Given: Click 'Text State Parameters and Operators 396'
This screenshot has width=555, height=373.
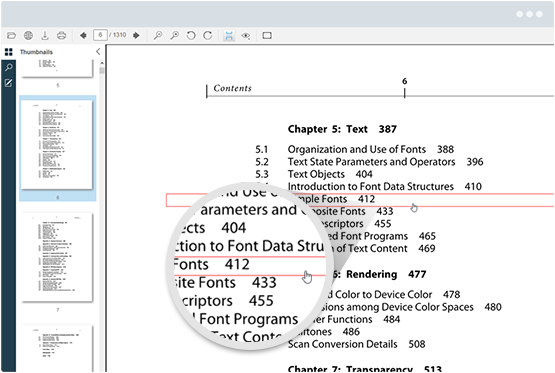Looking at the screenshot, I should [385, 162].
